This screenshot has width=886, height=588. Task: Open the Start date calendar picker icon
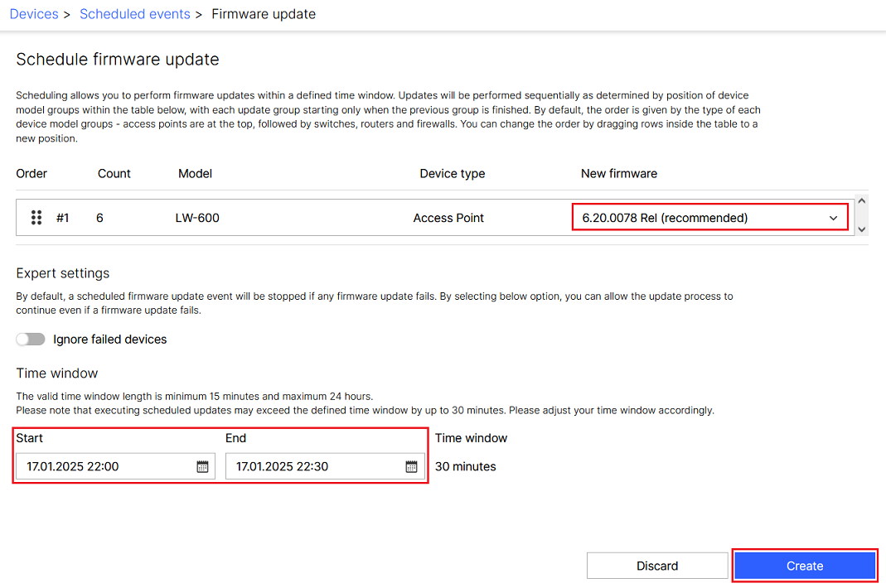point(202,467)
